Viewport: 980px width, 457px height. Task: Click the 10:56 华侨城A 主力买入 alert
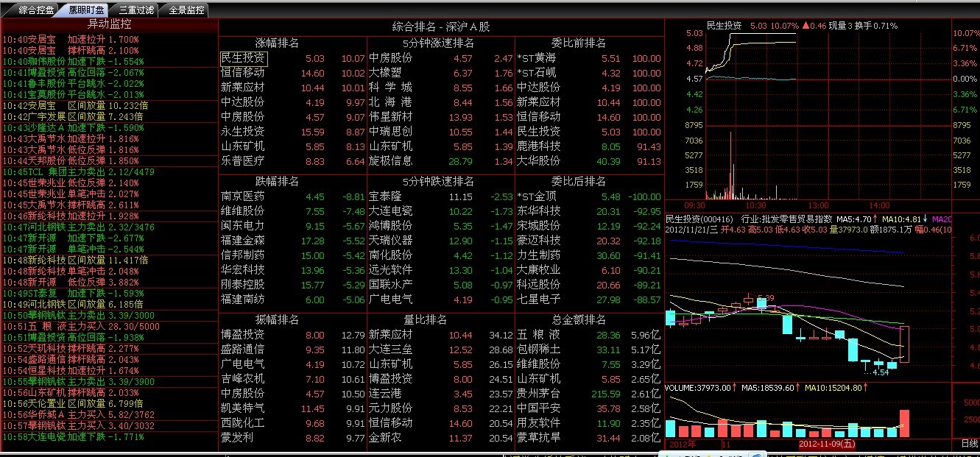tap(78, 414)
